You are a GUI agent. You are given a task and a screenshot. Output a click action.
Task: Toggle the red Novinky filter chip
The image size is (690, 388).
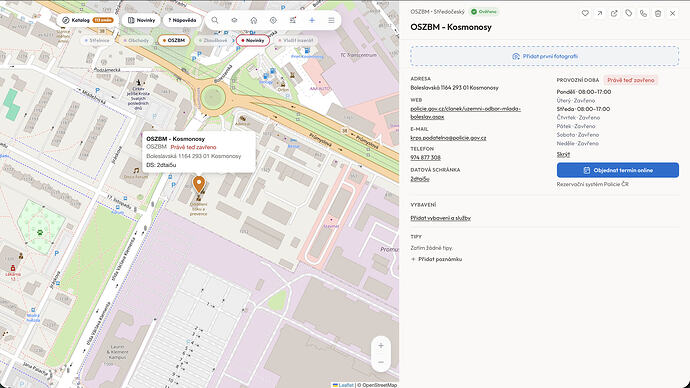click(253, 40)
